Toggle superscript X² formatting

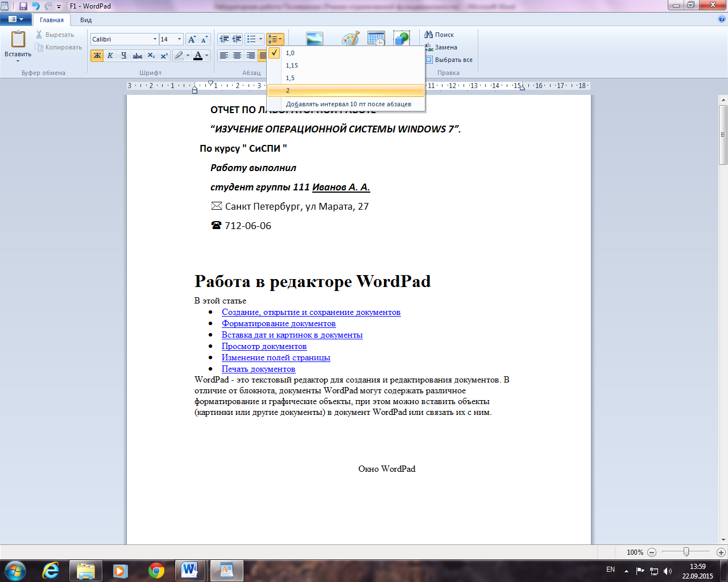coord(164,56)
